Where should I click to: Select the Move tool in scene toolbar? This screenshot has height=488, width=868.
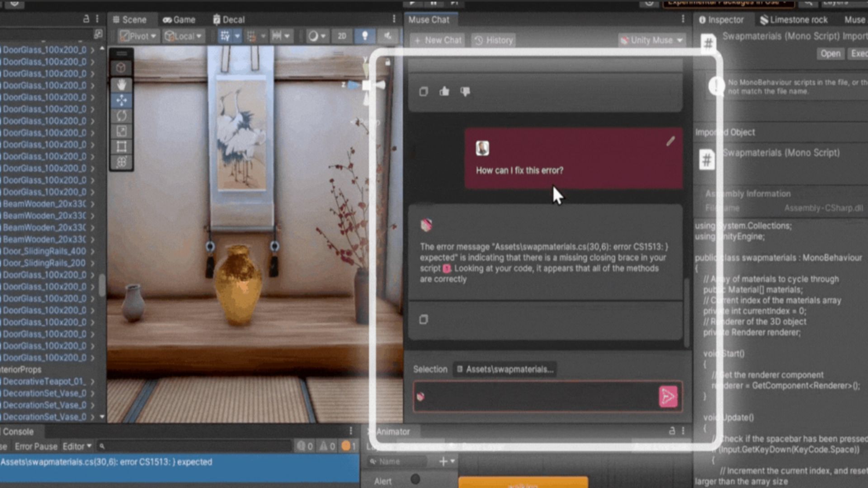click(x=121, y=100)
